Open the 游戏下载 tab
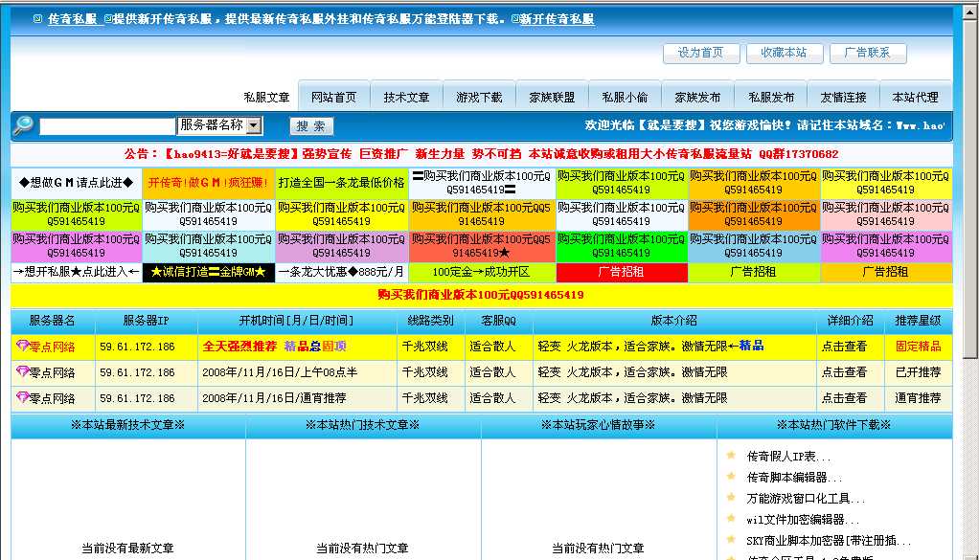The height and width of the screenshot is (560, 979). 480,95
